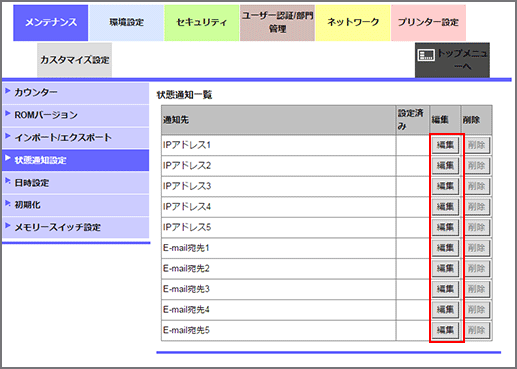Screen dimensions: 517x369
Task: Edit the IPアドレス1 destination
Action: click(x=445, y=145)
